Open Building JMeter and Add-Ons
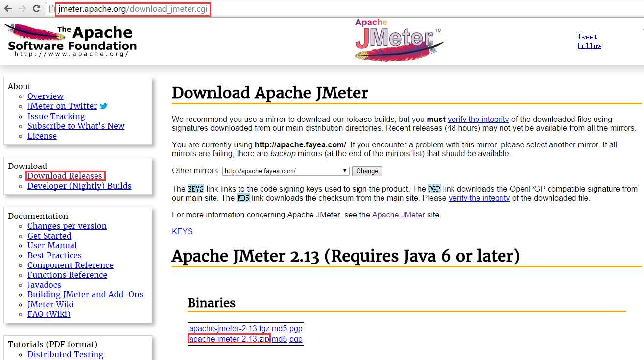Screen dimensions: 644x360 tap(85, 294)
